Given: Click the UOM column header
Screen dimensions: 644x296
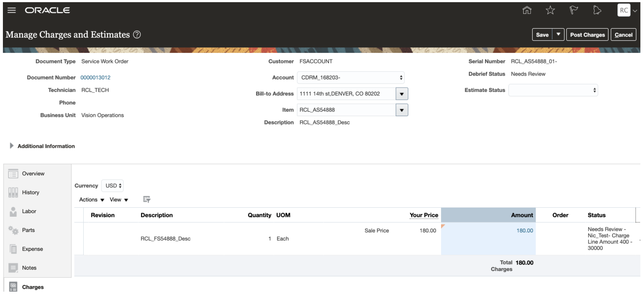Looking at the screenshot, I should [283, 215].
